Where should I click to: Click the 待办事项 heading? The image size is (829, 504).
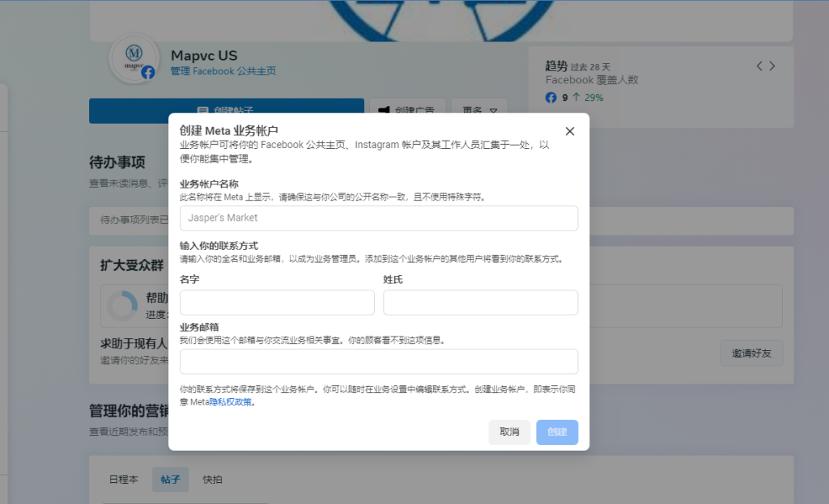[117, 162]
